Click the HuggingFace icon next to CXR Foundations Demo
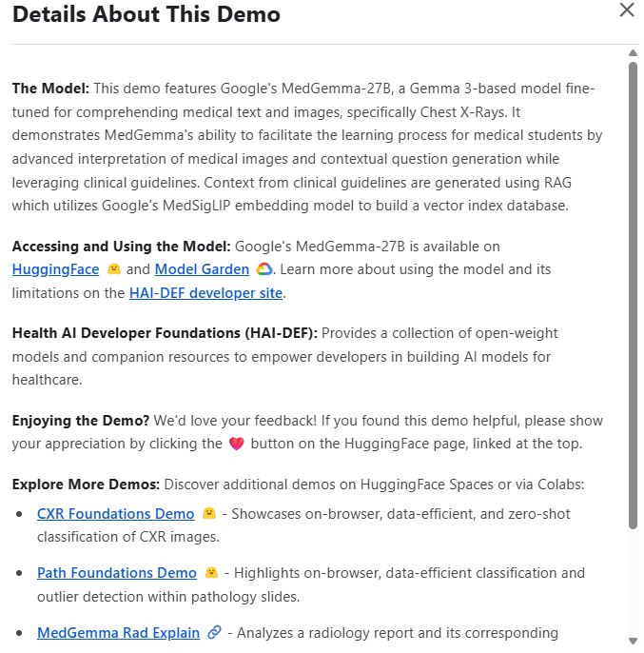 (x=208, y=514)
